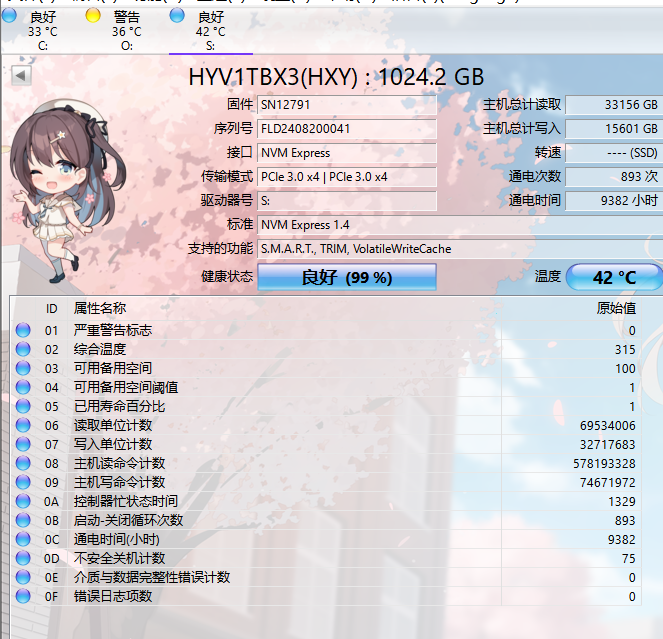Click status orb for 0D 不安全关机计数
Image resolution: width=663 pixels, height=639 pixels.
(x=23, y=558)
